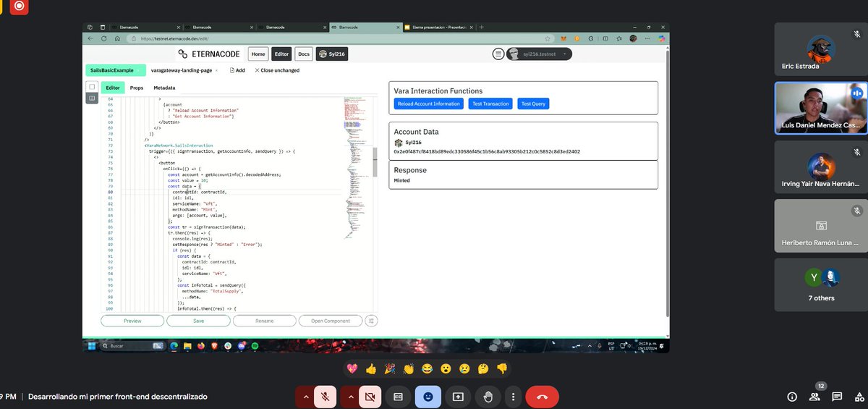Leave the call with the hang-up button
The image size is (868, 409).
click(542, 397)
